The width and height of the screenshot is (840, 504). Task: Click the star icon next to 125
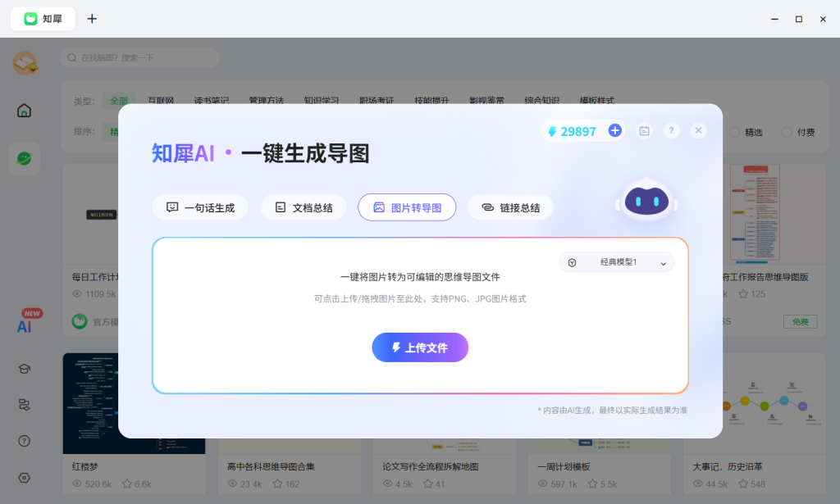pos(743,294)
